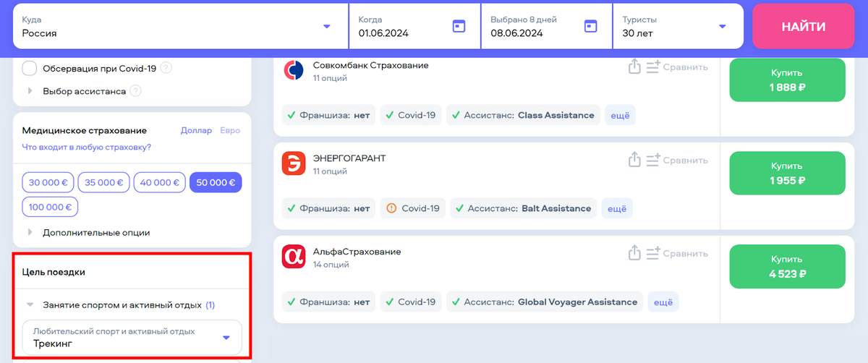Select 40 000 € coverage amount
868x363 pixels.
[160, 183]
